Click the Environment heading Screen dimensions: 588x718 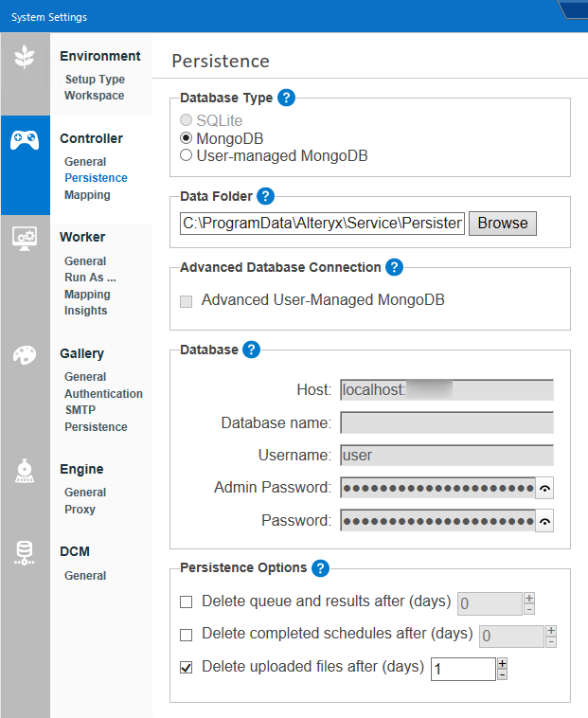(100, 56)
